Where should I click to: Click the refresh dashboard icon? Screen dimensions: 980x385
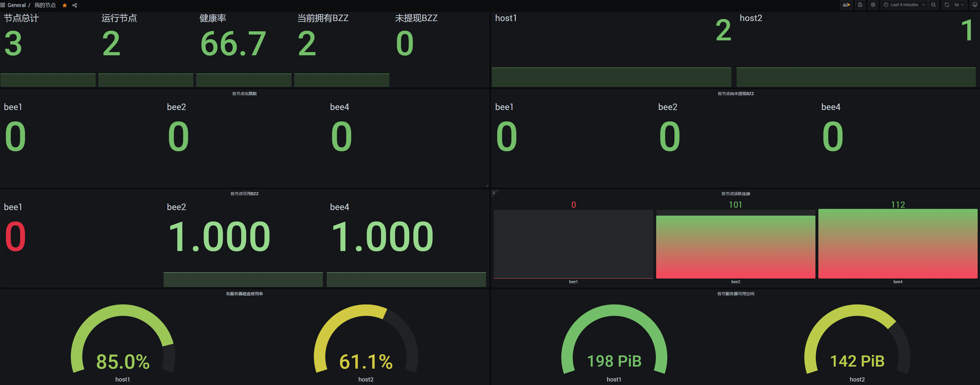(x=947, y=5)
